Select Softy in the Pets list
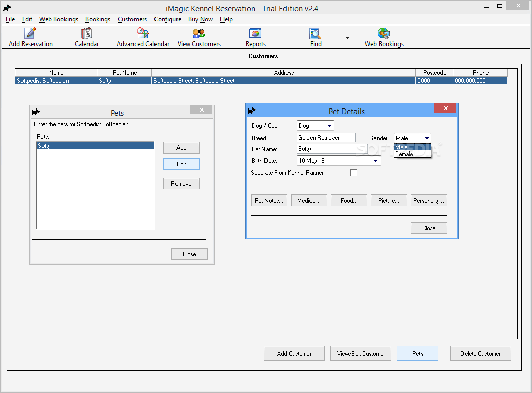 point(95,146)
